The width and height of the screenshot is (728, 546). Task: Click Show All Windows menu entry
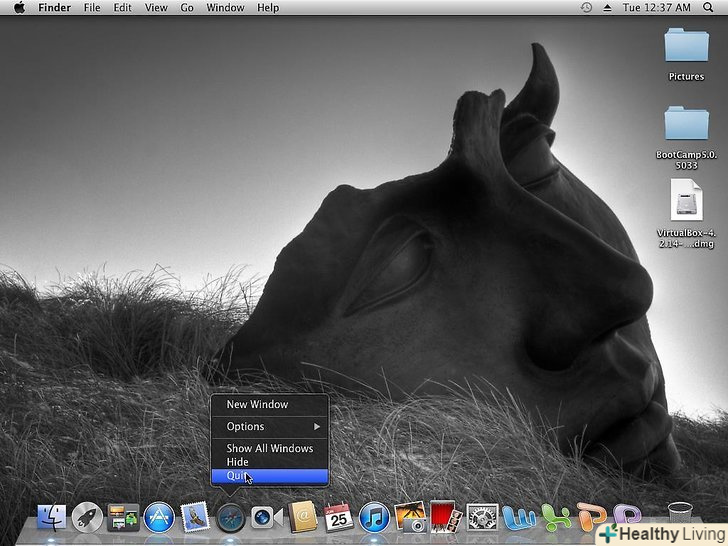269,449
